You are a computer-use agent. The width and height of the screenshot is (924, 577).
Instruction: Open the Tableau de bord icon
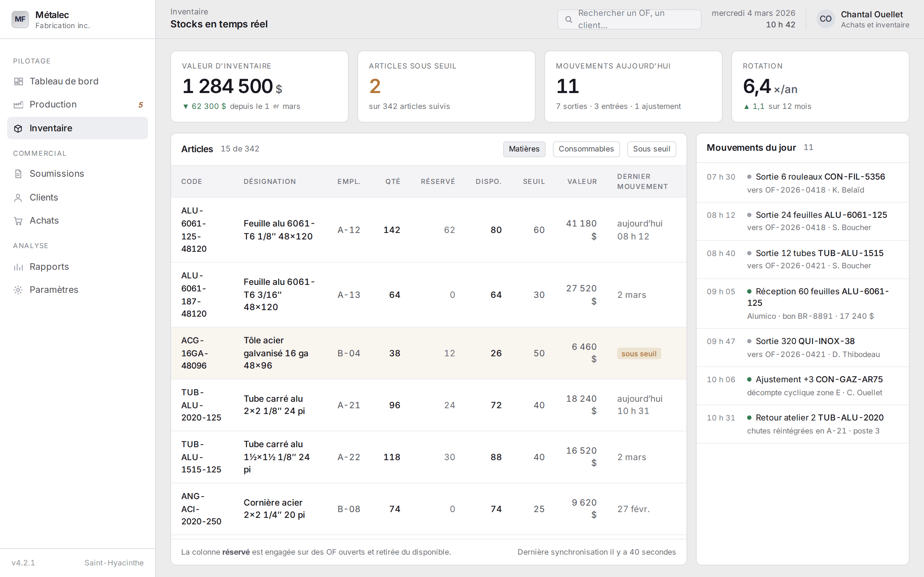click(x=18, y=81)
